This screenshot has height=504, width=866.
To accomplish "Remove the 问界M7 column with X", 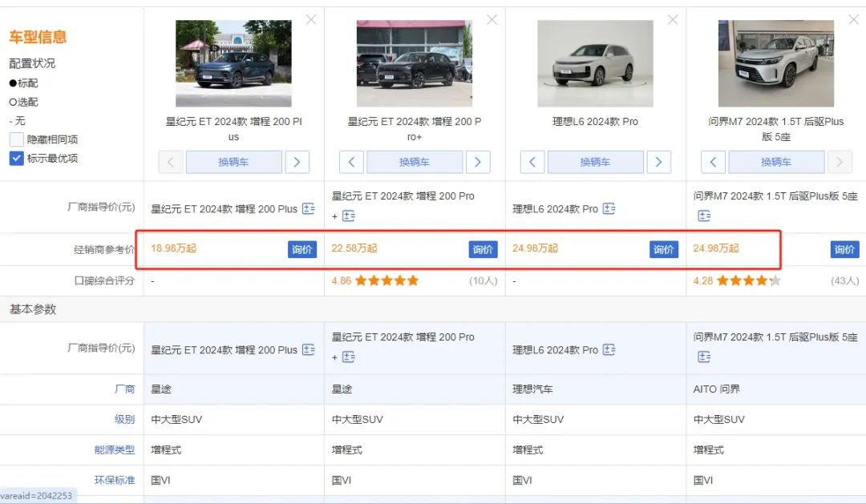I will (x=853, y=20).
